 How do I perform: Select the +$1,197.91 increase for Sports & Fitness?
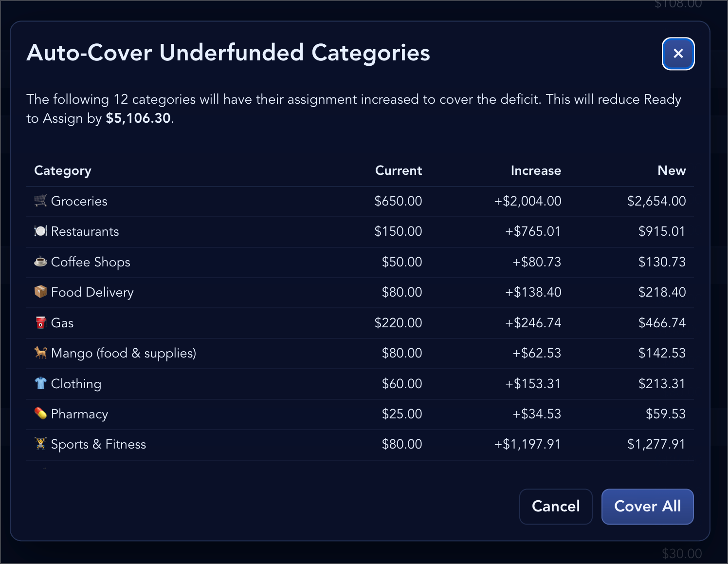527,444
